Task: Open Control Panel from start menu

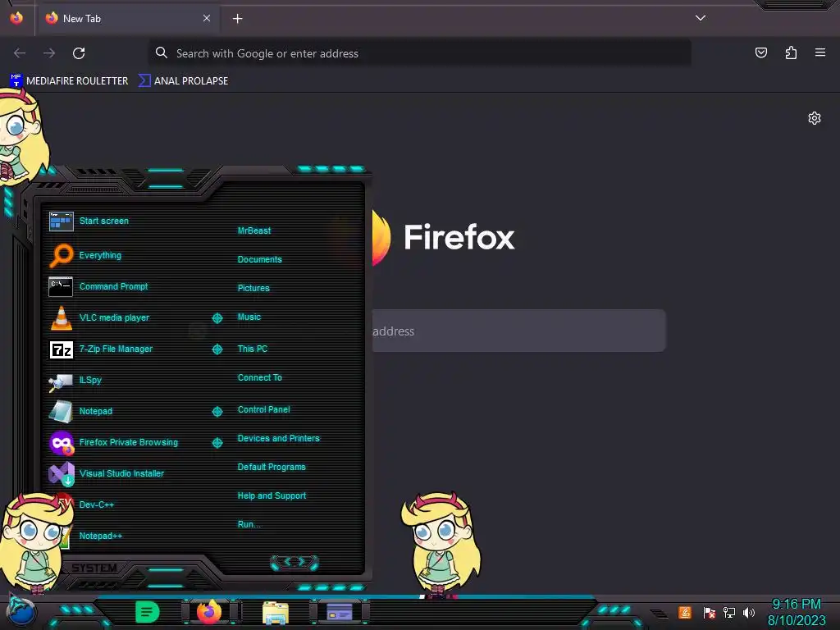Action: (x=263, y=410)
